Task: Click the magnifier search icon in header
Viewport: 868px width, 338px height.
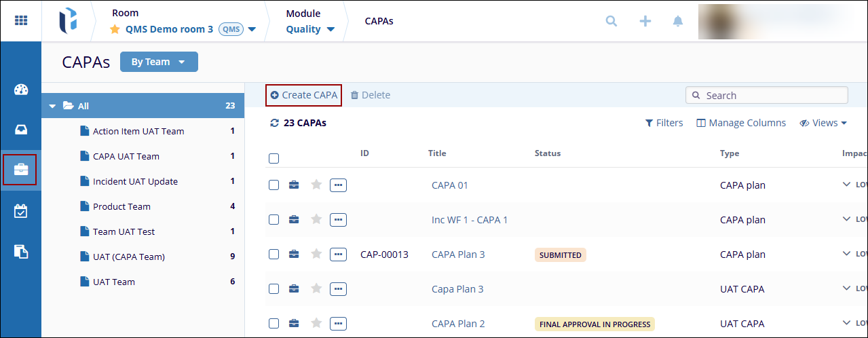Action: pyautogui.click(x=611, y=21)
